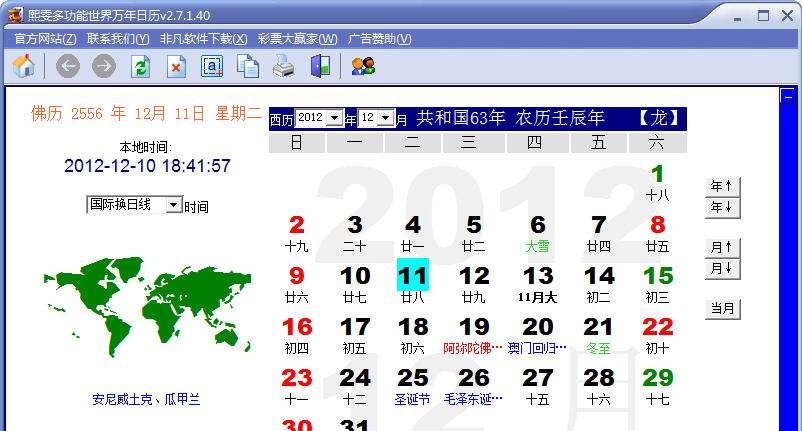Click the app icon in title bar
The image size is (802, 431).
pos(14,15)
